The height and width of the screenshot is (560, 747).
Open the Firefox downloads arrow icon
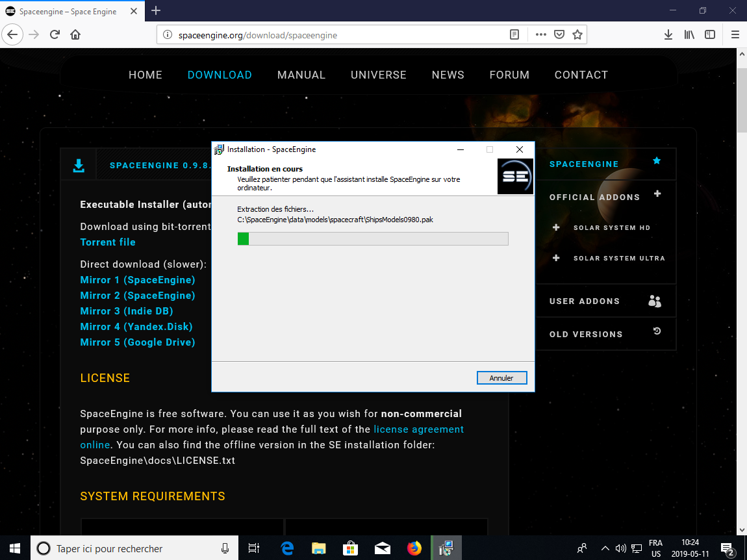(668, 35)
